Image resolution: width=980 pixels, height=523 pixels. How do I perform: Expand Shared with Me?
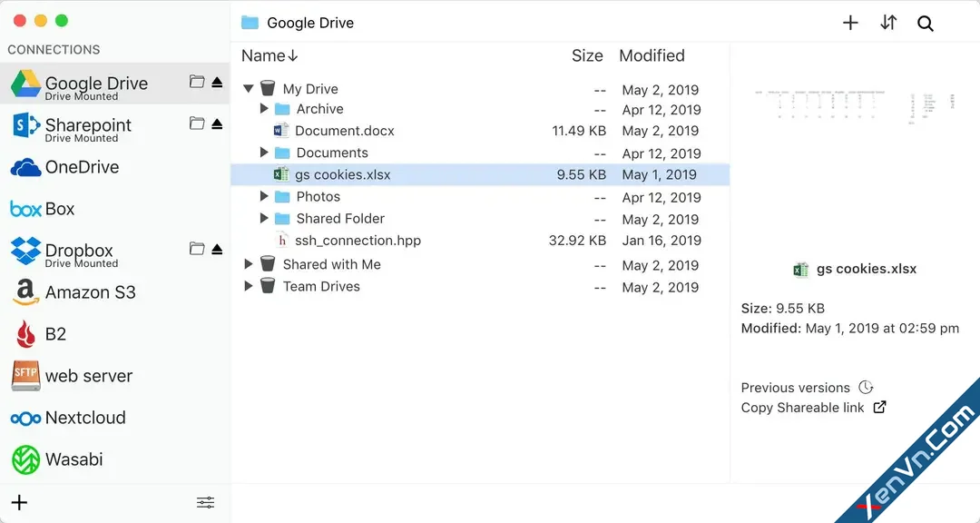tap(249, 264)
